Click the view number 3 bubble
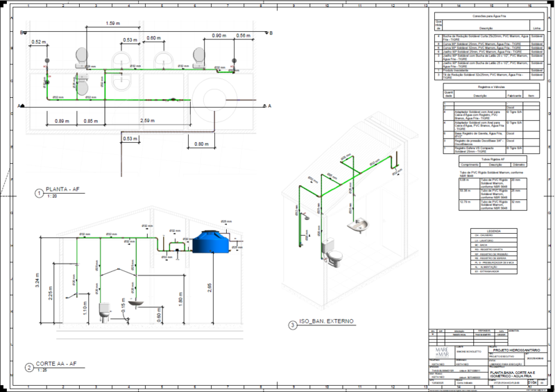 coord(292,325)
